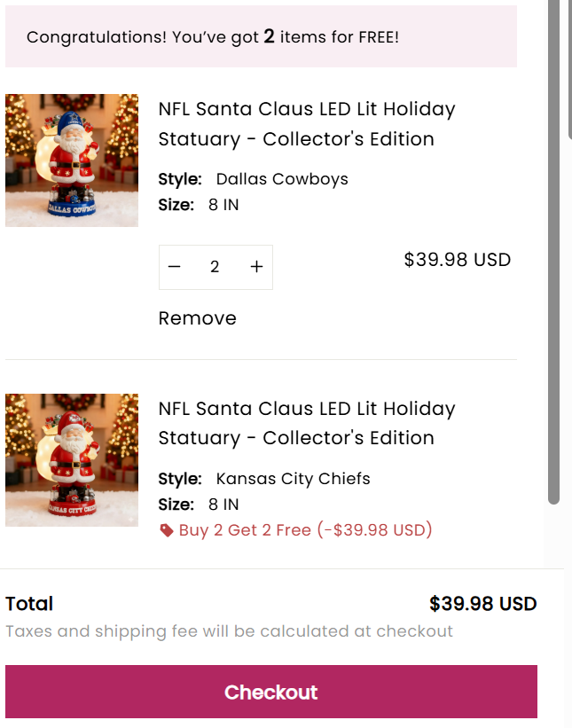Click the Total label

pyautogui.click(x=29, y=604)
